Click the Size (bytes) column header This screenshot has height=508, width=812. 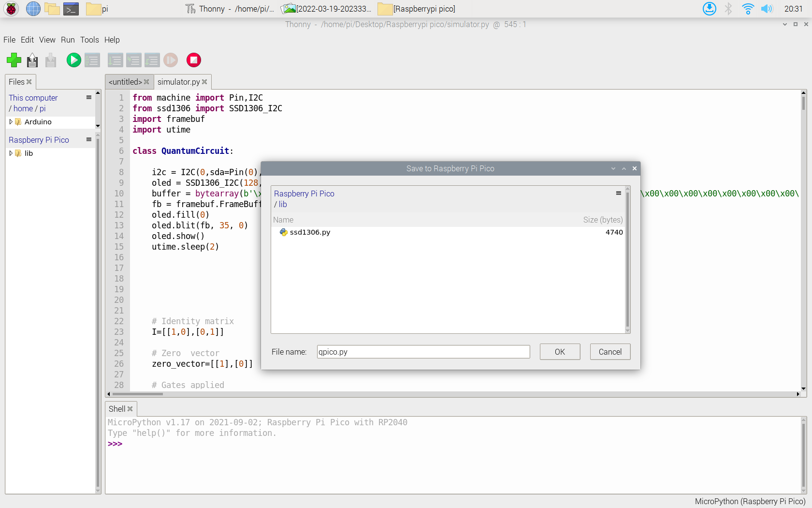click(x=603, y=220)
